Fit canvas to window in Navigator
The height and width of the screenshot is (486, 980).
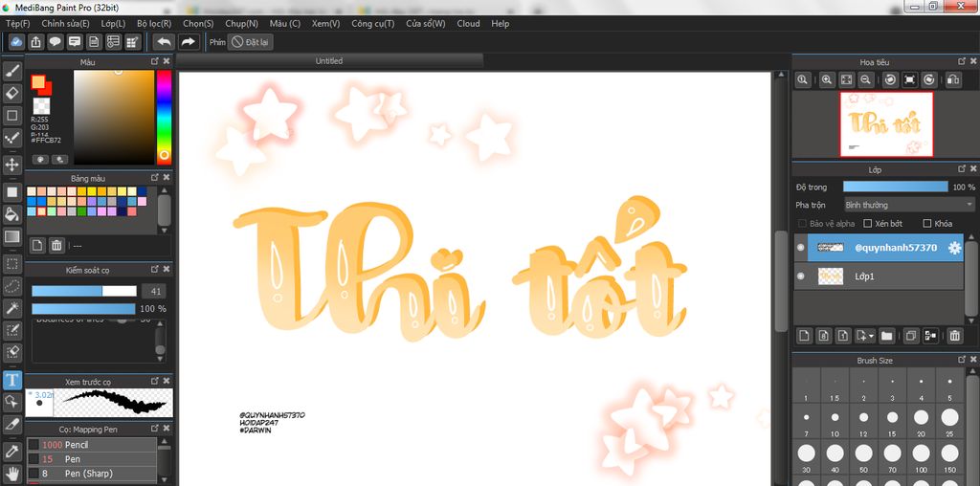coord(846,79)
